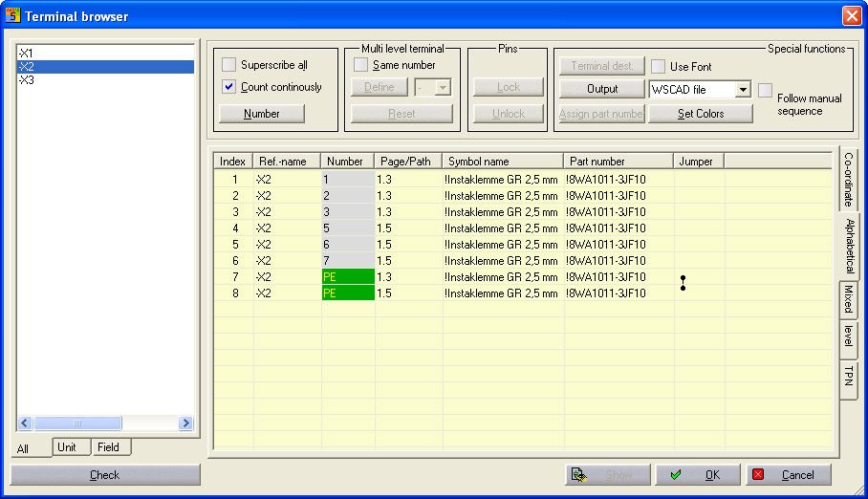Toggle Follow manual sequence checkbox
Viewport: 868px width, 499px height.
click(x=765, y=90)
